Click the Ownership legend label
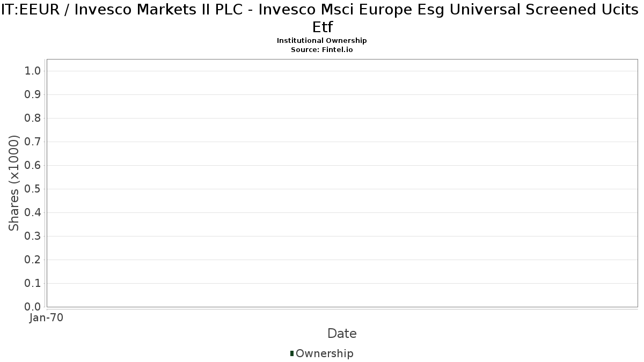Screen dimensions: 644x362 pos(325,353)
